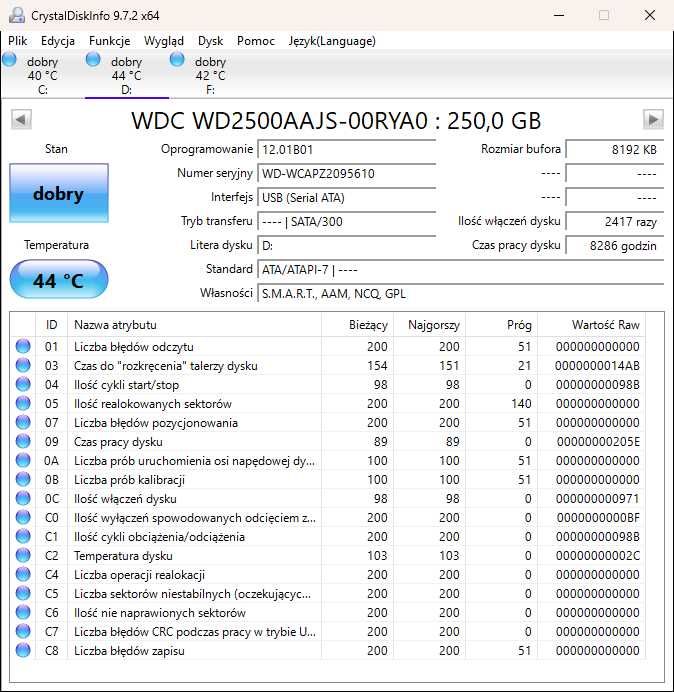Select the row 'Liczba błędów odczytu'
This screenshot has width=674, height=692.
(328, 346)
